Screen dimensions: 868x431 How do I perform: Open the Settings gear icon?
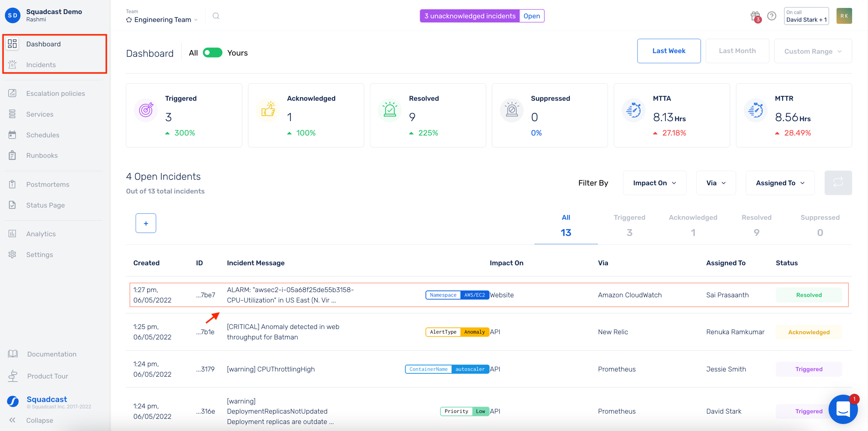point(12,254)
